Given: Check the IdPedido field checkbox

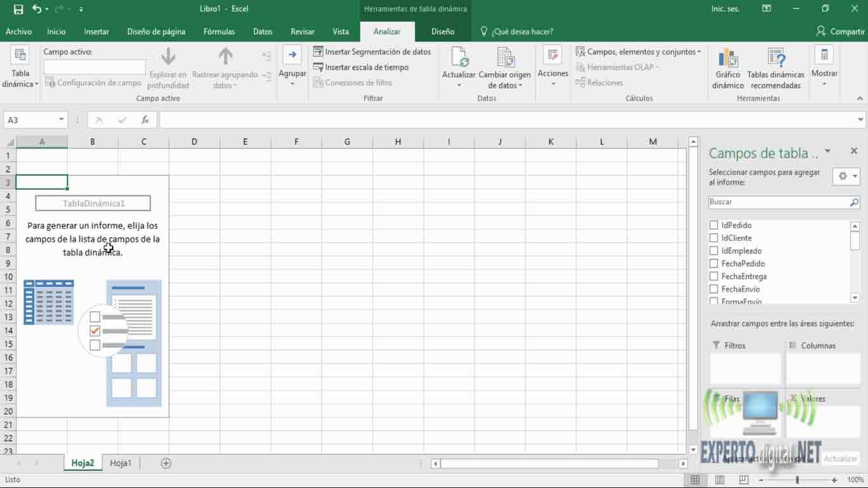Looking at the screenshot, I should (x=714, y=225).
